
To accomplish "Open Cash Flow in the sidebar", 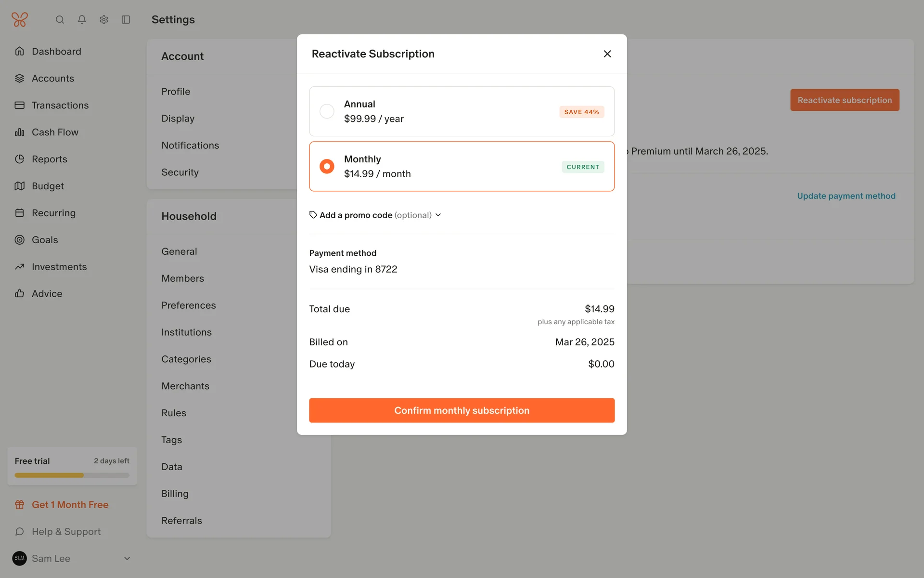I will (x=55, y=132).
